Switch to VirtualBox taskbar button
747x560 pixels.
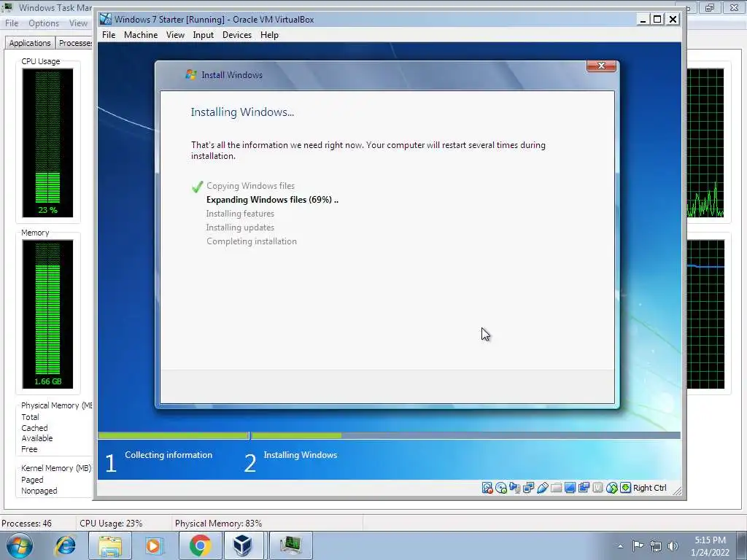[x=243, y=545]
